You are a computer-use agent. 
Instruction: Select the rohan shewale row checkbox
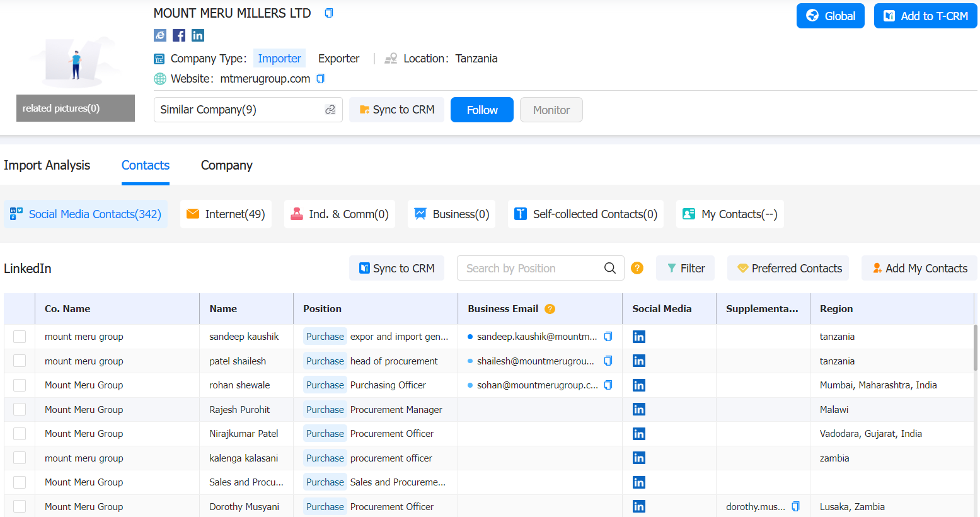click(20, 385)
